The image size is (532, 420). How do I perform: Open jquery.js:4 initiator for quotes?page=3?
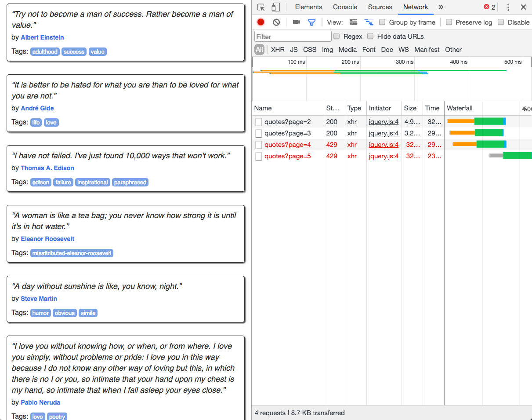coord(384,133)
